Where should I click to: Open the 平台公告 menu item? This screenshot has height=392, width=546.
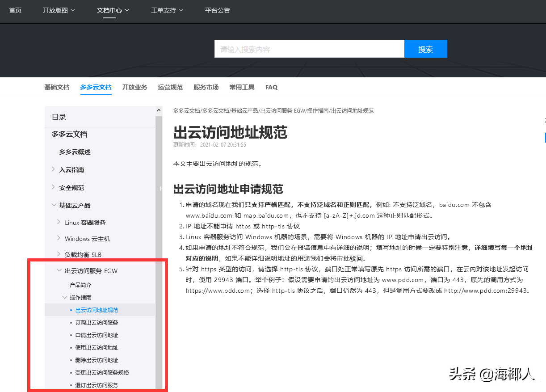pyautogui.click(x=218, y=10)
